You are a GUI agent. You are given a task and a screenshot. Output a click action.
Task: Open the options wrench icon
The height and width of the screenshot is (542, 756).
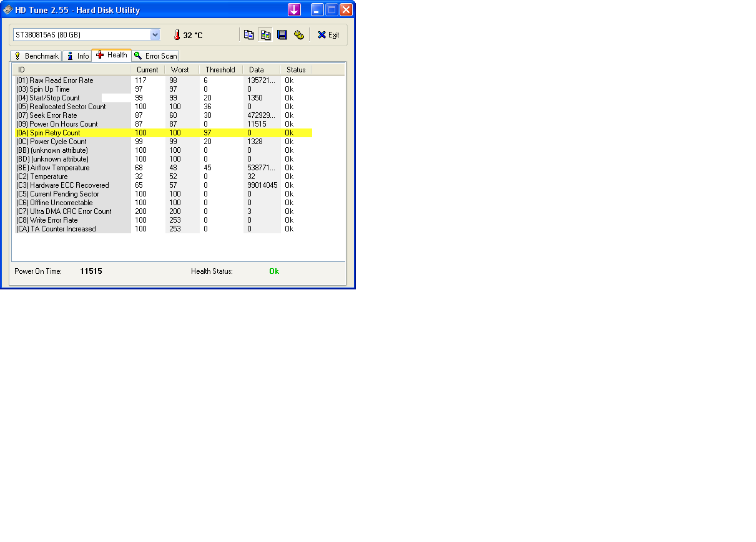298,35
